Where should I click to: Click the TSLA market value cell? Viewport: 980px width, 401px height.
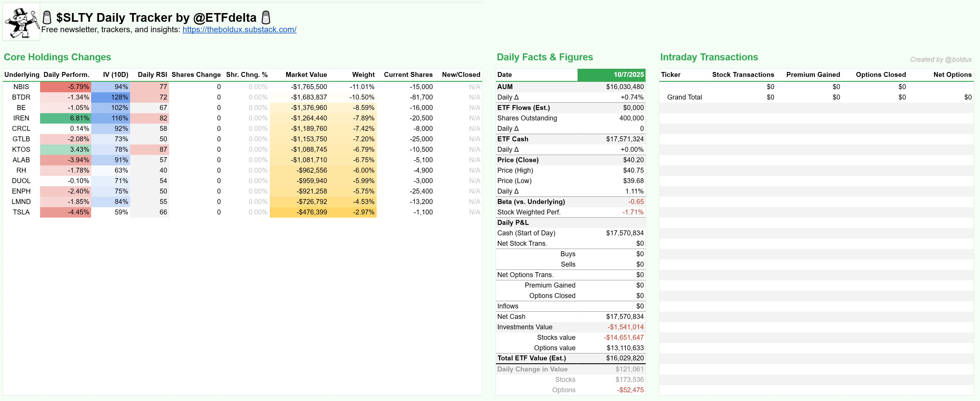point(312,212)
